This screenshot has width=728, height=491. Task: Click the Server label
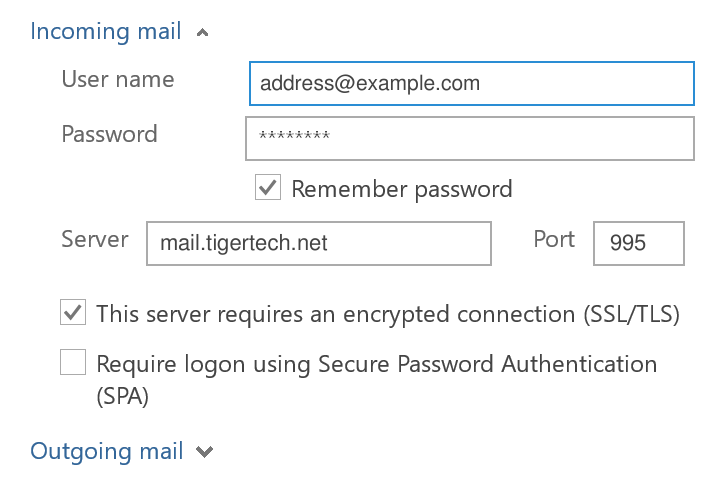[95, 240]
